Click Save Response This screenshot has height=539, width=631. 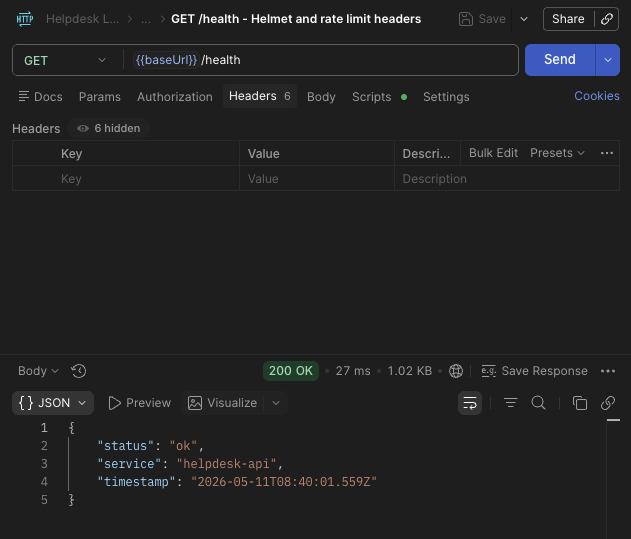tap(534, 371)
